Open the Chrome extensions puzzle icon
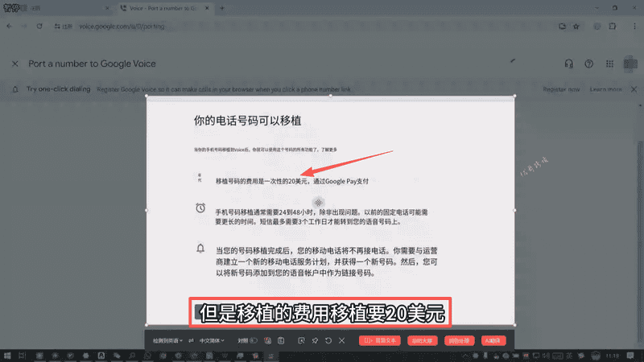The image size is (644, 362). (x=613, y=27)
